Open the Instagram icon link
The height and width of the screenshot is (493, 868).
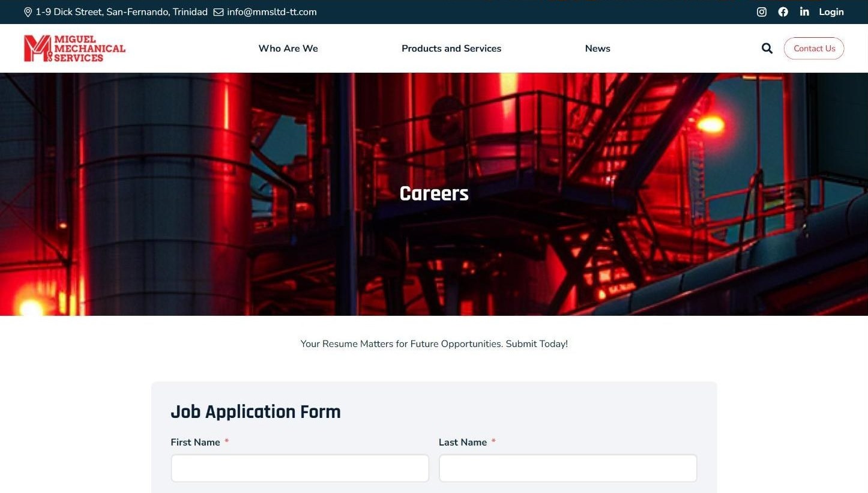pos(762,12)
